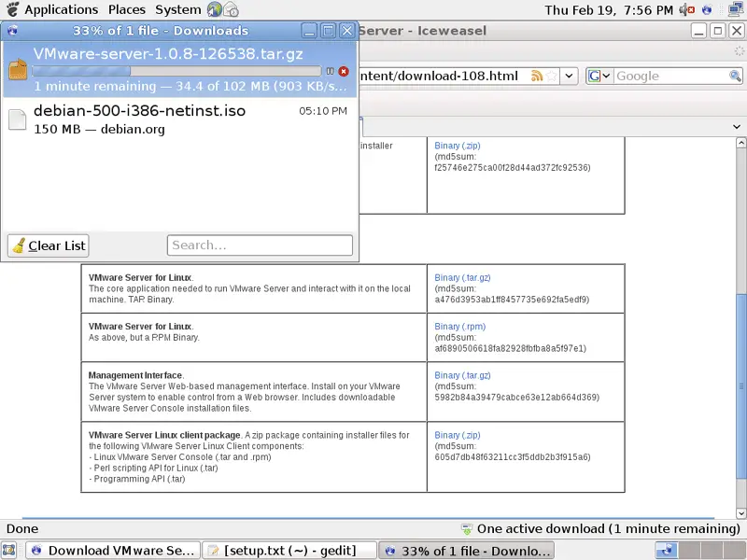Screen dimensions: 747x560
Task: Click the search magnifier icon
Action: (x=735, y=76)
